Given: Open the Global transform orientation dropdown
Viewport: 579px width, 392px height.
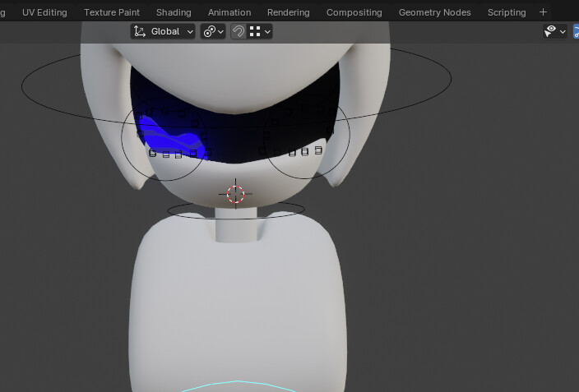Looking at the screenshot, I should pos(163,31).
